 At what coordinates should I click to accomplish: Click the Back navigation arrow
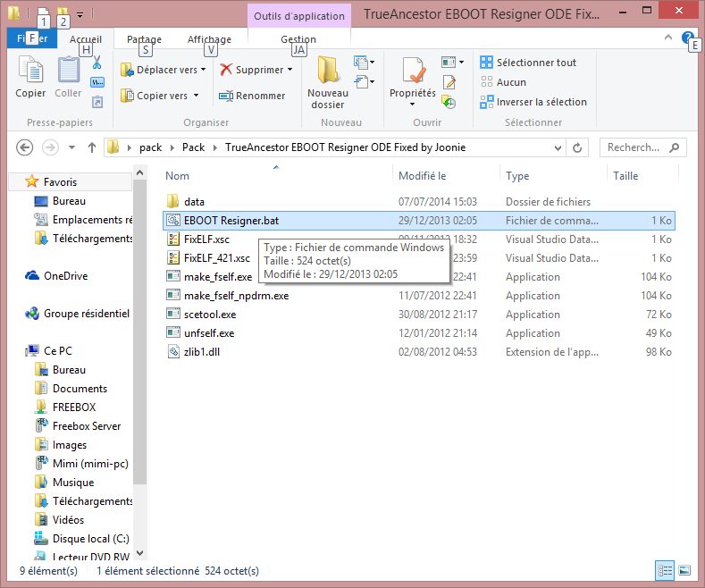point(24,147)
